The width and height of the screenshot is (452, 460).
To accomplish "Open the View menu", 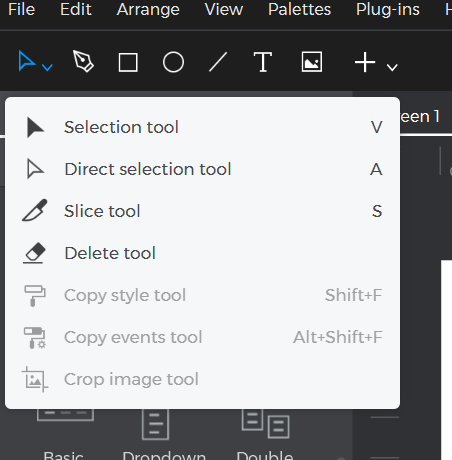I will (224, 9).
